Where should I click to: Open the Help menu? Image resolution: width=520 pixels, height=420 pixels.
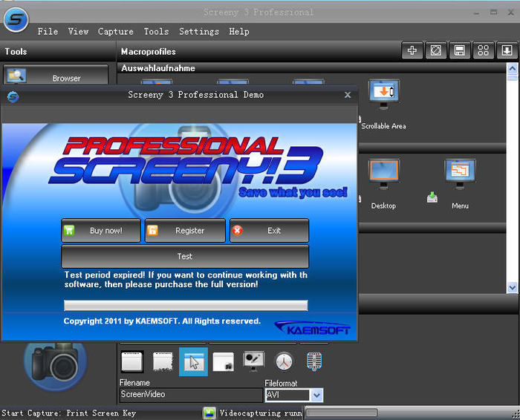pyautogui.click(x=239, y=31)
